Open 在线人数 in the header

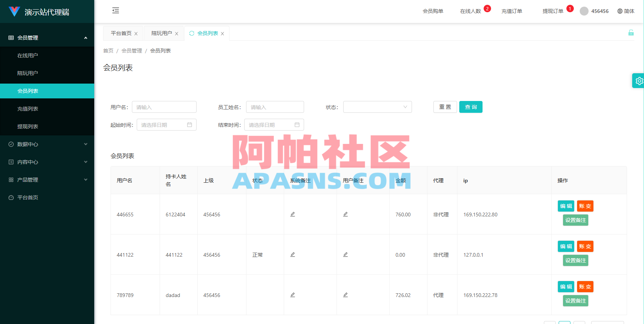[470, 11]
